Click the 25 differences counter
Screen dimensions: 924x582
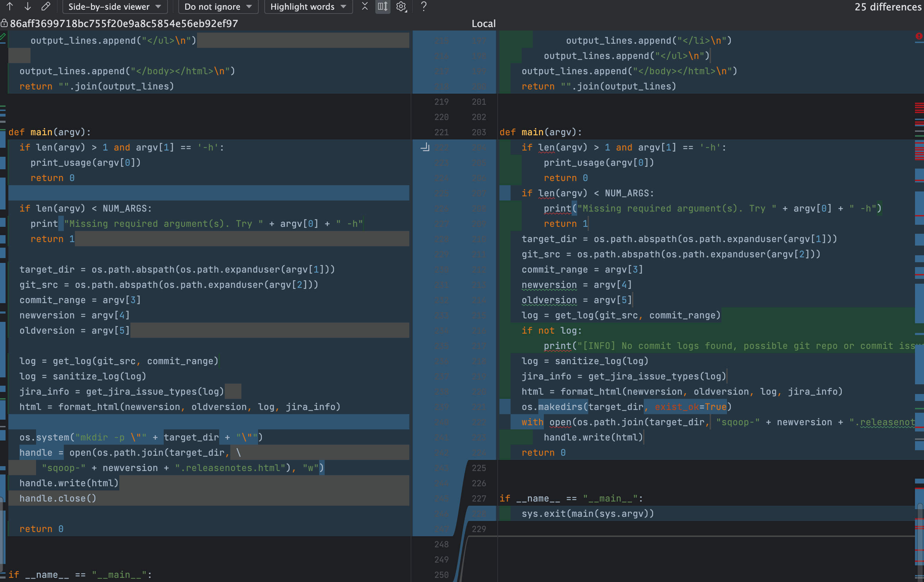coord(888,7)
